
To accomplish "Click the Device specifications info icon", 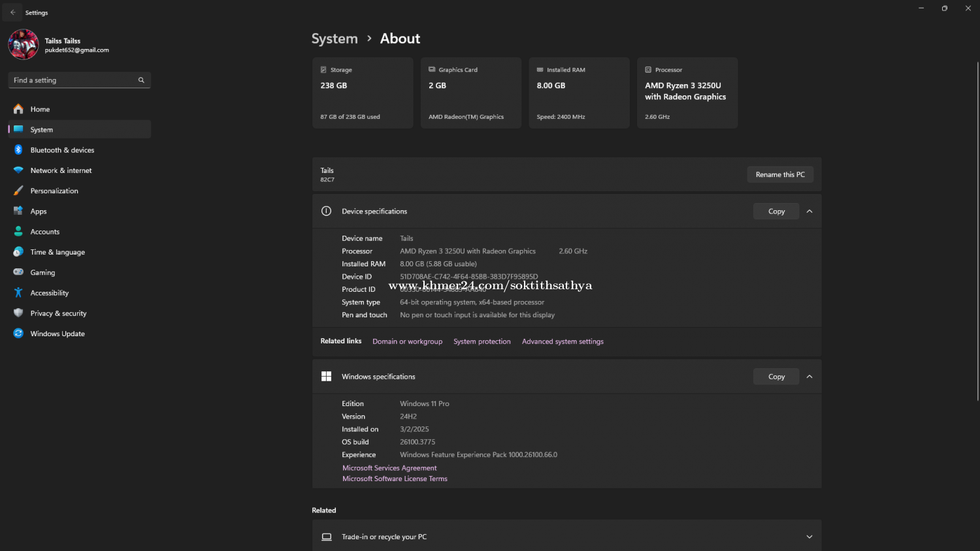I will (327, 211).
